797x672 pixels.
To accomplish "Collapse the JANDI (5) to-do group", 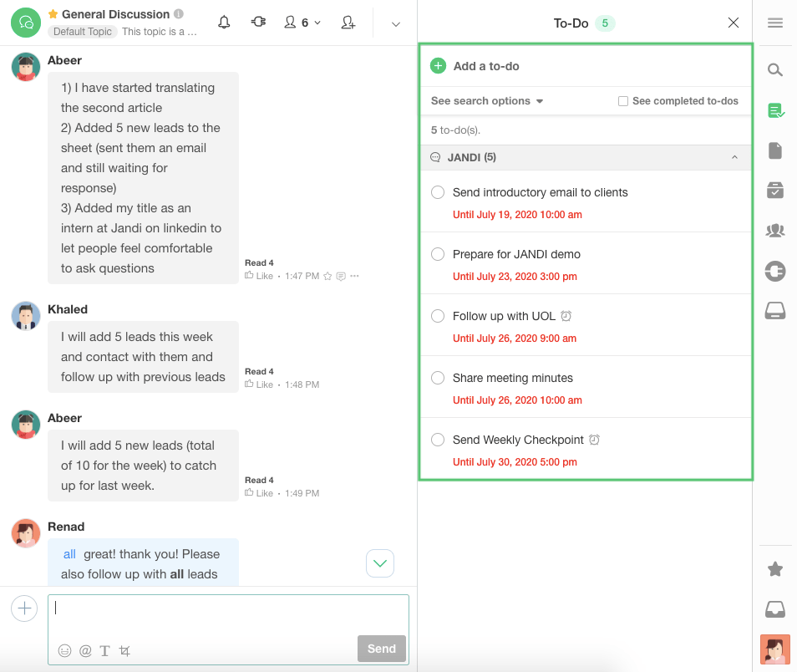I will click(734, 157).
